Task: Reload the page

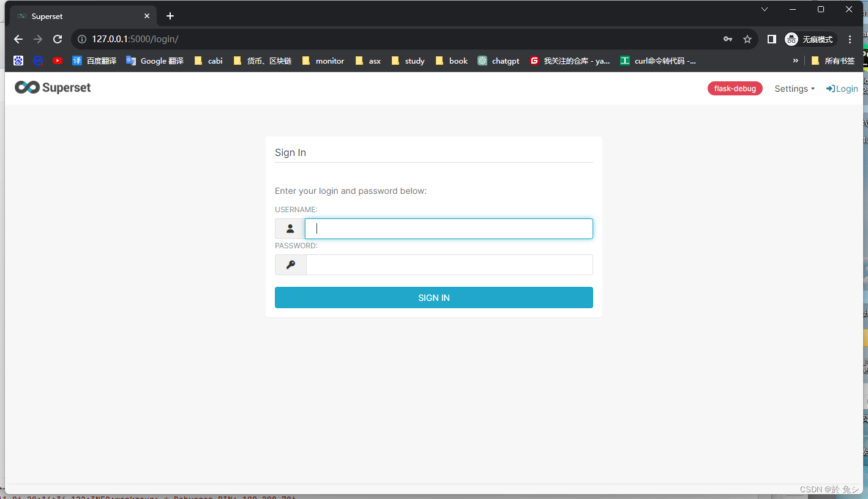Action: 58,39
